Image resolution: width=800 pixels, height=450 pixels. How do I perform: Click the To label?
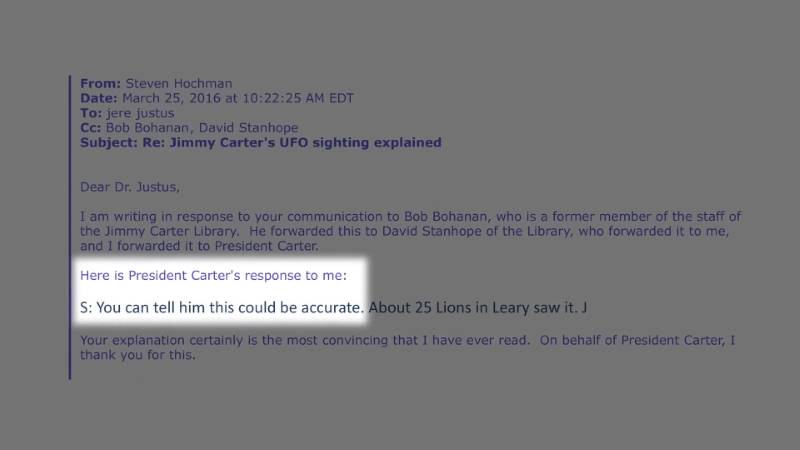pos(91,113)
